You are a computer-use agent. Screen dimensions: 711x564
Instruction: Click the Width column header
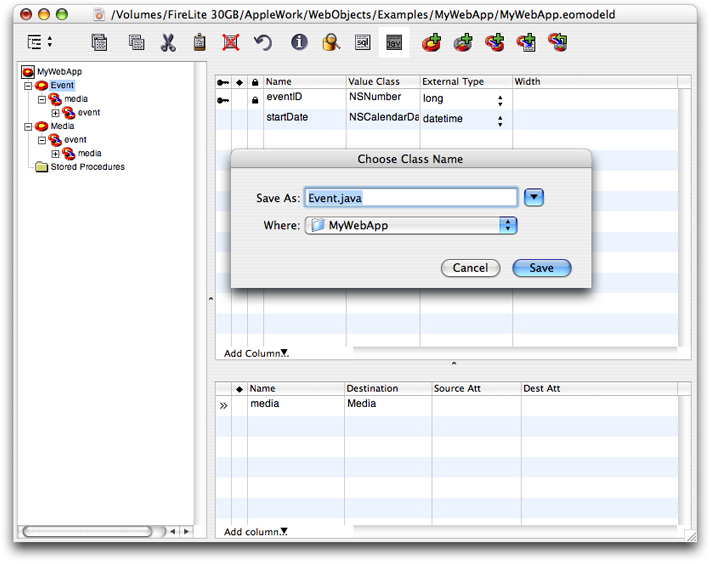coord(595,82)
